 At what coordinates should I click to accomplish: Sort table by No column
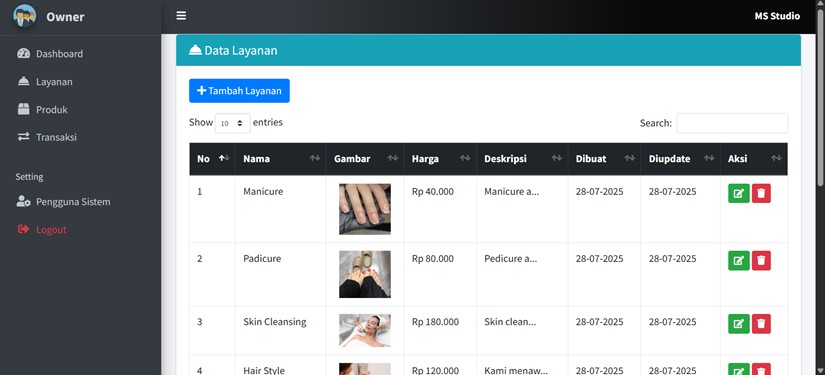(x=213, y=159)
